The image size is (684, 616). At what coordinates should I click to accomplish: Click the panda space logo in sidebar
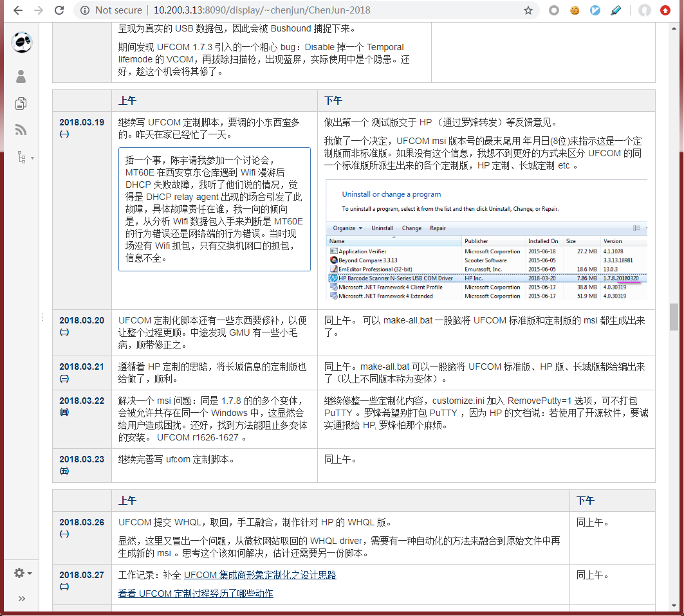coord(21,42)
